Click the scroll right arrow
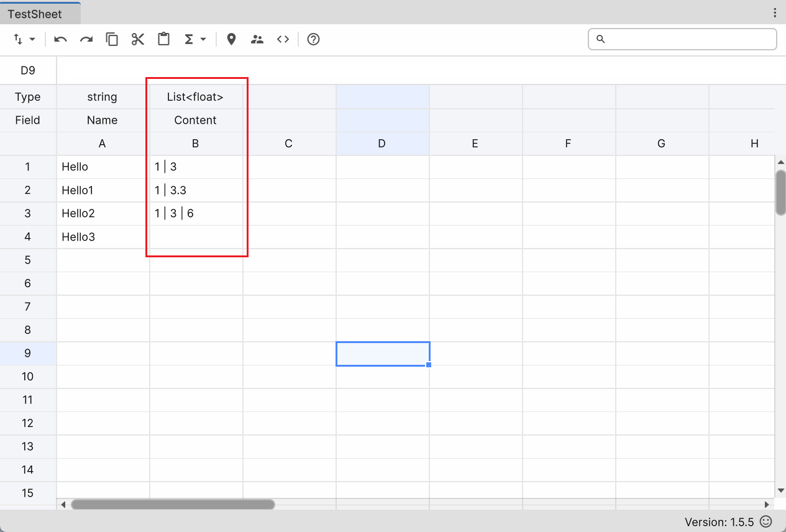Viewport: 786px width, 532px height. (x=767, y=505)
